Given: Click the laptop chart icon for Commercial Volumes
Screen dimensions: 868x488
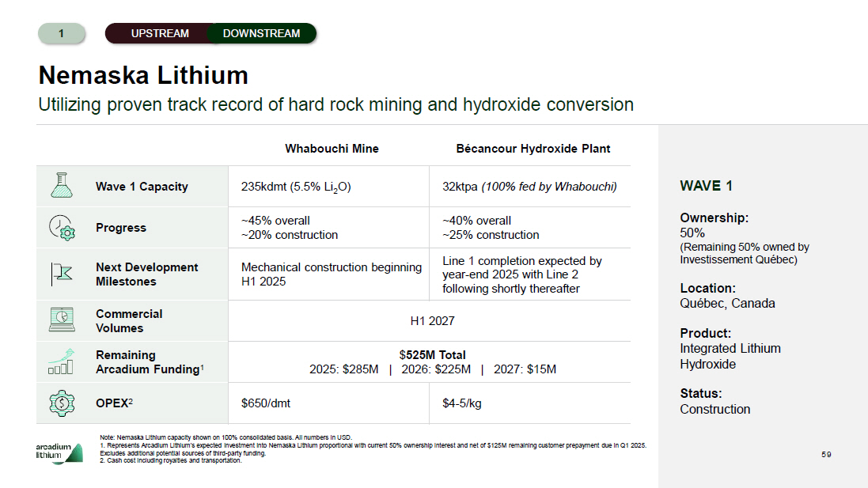Looking at the screenshot, I should click(61, 320).
